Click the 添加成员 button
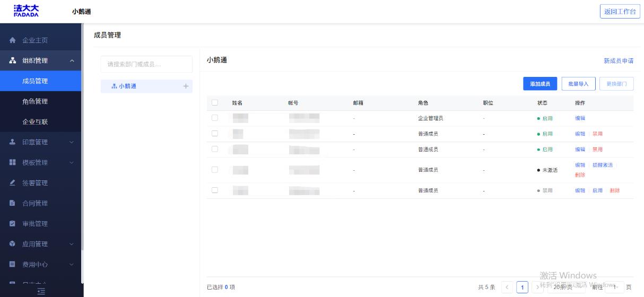Screen dimensions: 644x297 (x=540, y=84)
